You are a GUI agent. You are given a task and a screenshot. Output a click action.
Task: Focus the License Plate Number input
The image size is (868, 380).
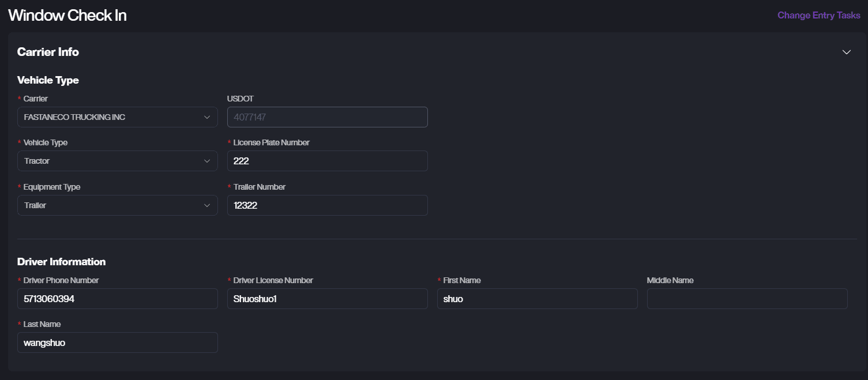(327, 161)
